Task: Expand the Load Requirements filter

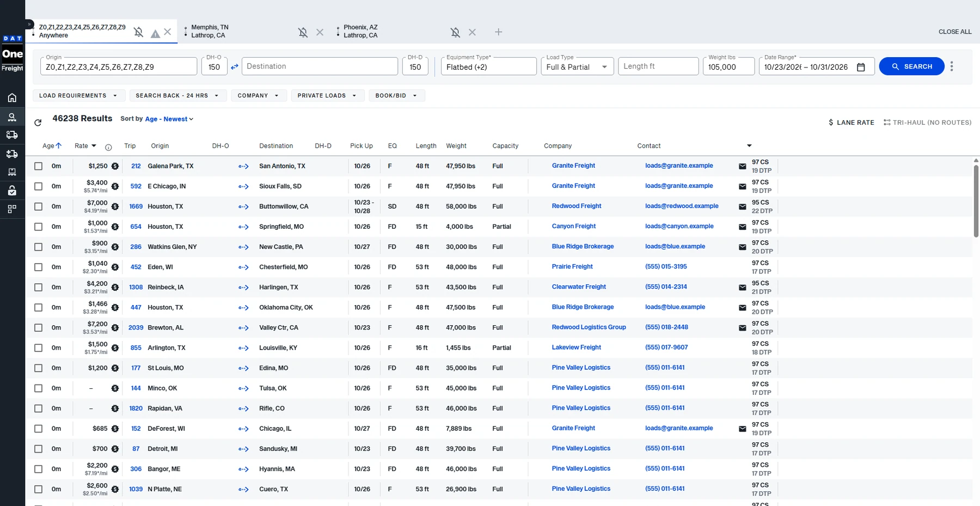Action: [79, 95]
